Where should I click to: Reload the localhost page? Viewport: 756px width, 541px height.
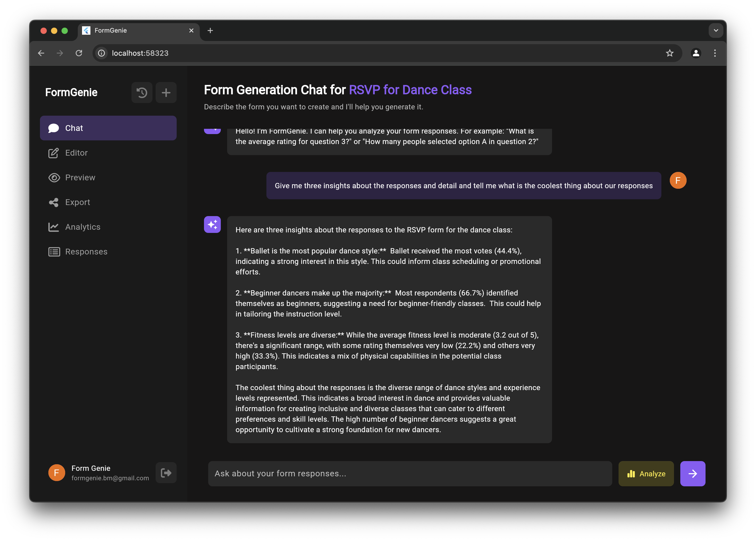pos(79,53)
